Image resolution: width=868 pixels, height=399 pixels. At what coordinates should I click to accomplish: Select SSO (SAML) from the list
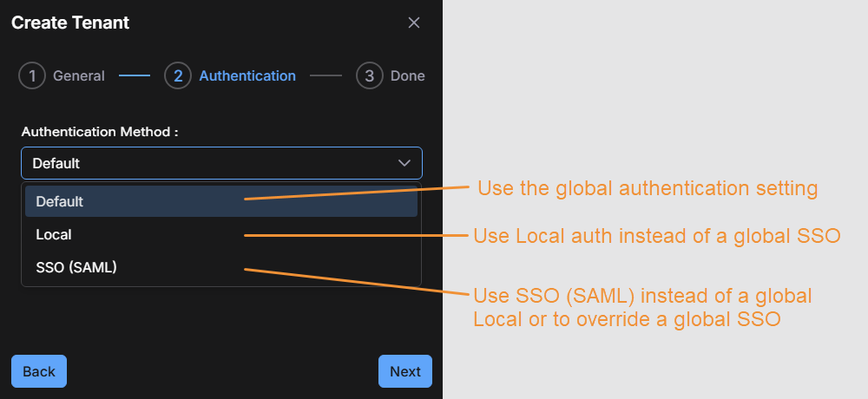[76, 268]
